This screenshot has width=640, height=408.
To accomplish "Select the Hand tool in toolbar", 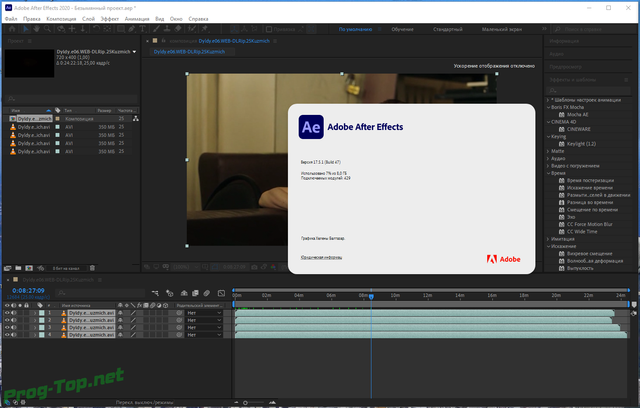I will (x=37, y=29).
